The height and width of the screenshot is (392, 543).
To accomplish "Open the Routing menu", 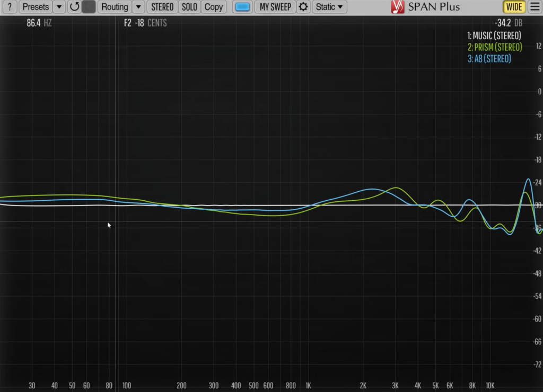I will pos(115,7).
